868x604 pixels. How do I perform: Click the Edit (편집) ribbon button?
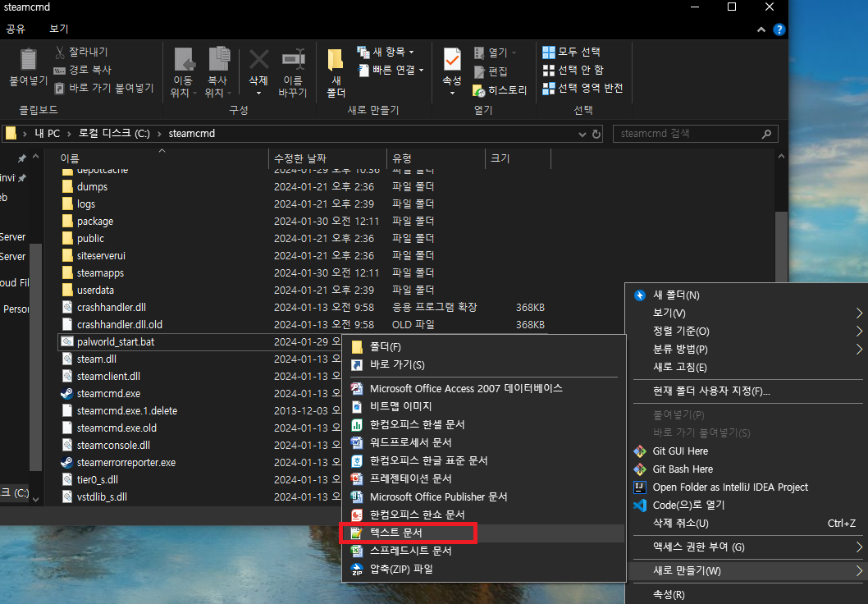click(491, 71)
